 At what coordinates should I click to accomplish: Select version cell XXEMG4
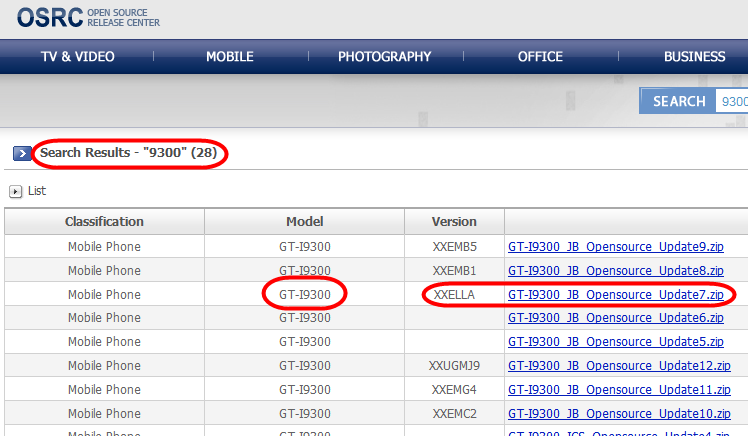pyautogui.click(x=454, y=389)
